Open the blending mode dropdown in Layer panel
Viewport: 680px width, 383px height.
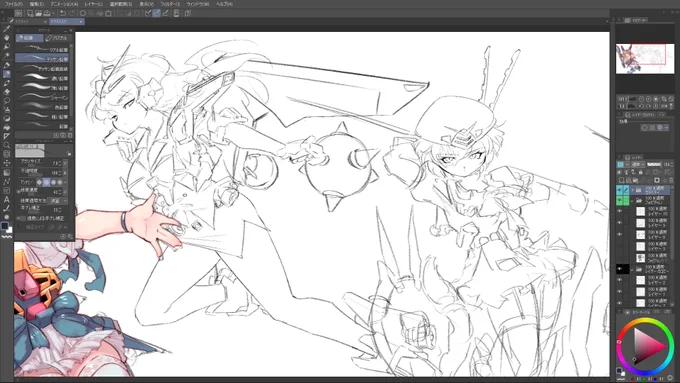637,165
